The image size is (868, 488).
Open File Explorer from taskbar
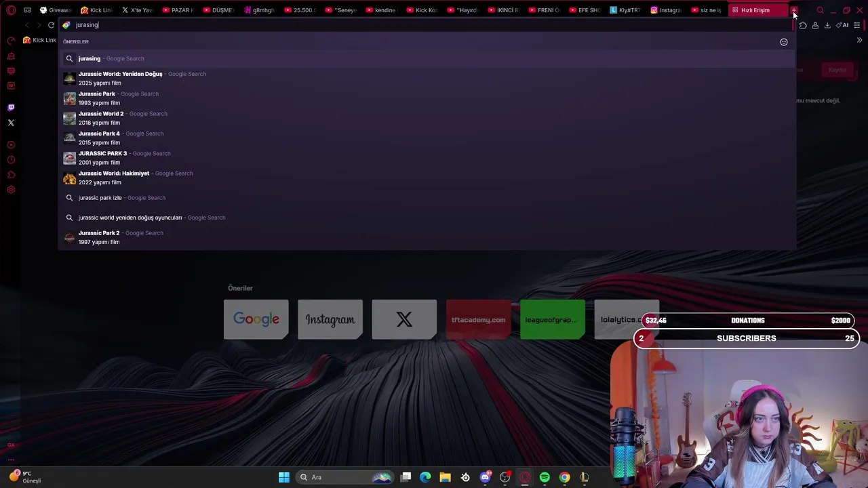coord(445,477)
